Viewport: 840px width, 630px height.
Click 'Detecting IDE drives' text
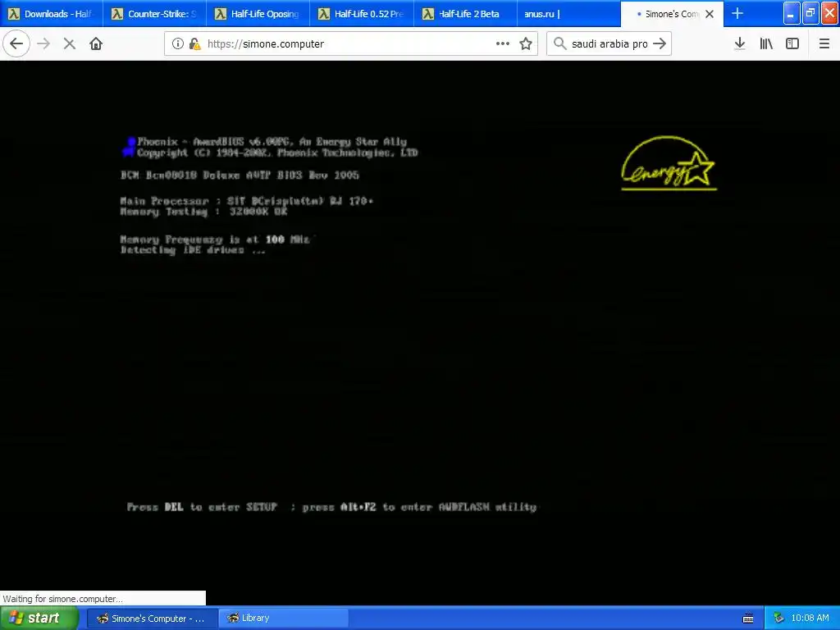193,250
